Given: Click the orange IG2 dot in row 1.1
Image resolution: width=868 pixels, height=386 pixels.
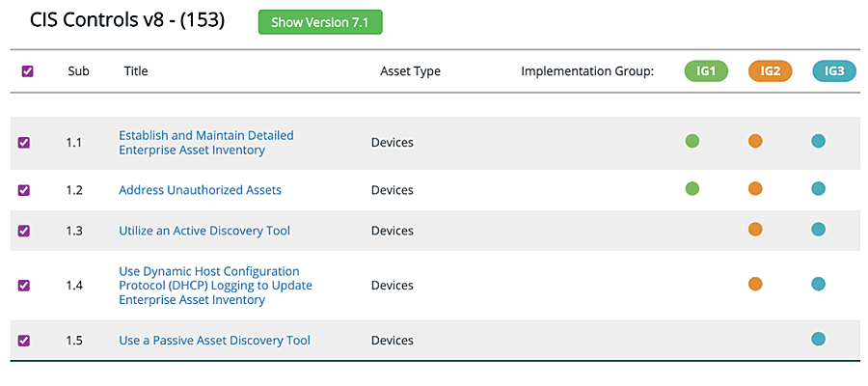Looking at the screenshot, I should (755, 141).
